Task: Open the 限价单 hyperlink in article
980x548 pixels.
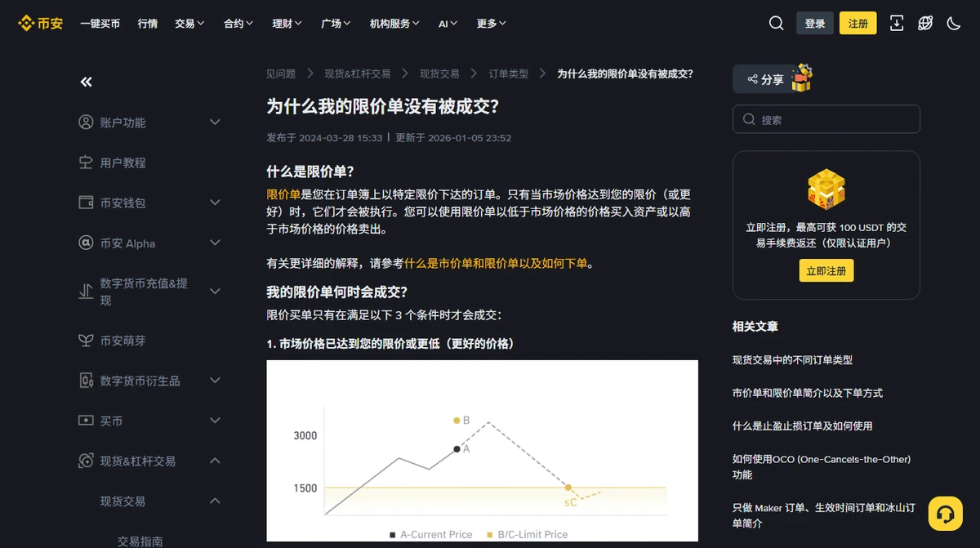Action: tap(283, 194)
